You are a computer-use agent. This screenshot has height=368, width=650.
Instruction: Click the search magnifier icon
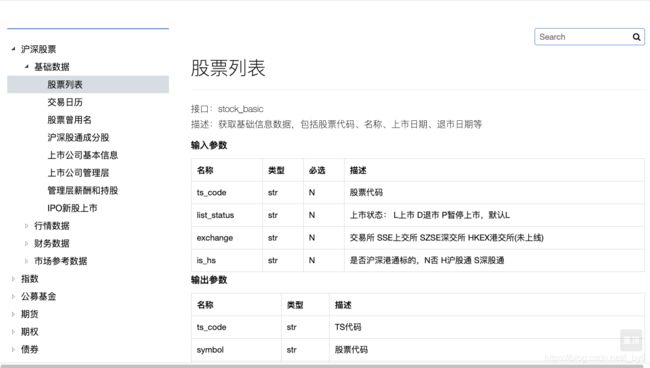point(636,37)
